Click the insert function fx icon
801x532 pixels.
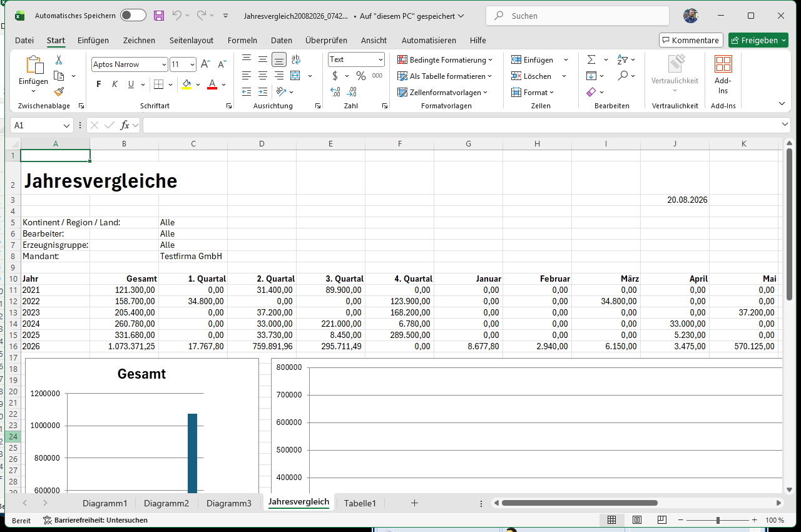point(125,125)
